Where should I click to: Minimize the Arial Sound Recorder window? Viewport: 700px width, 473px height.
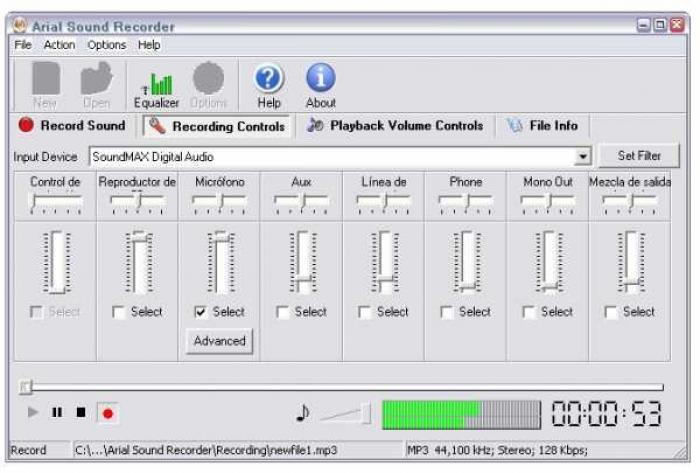point(643,25)
